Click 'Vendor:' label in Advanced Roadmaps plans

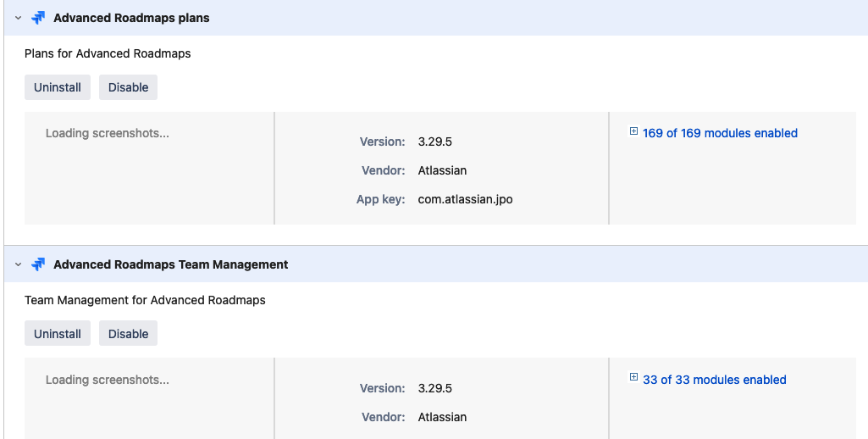click(384, 170)
